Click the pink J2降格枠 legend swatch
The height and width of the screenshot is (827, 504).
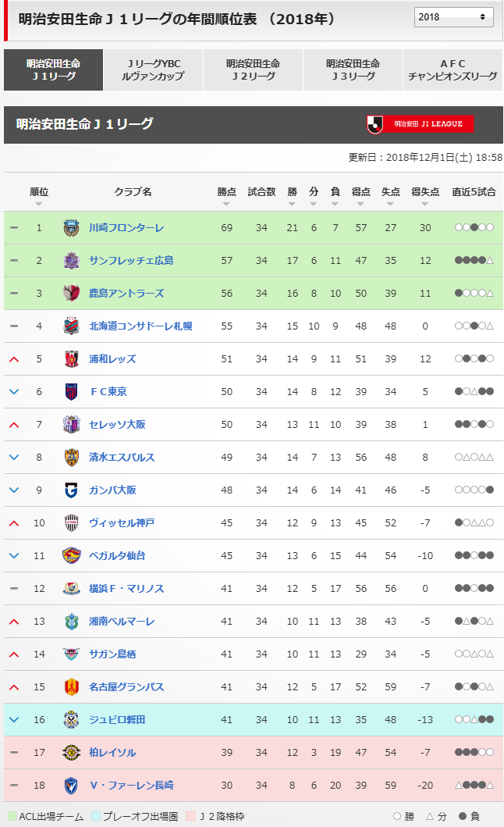[x=190, y=816]
